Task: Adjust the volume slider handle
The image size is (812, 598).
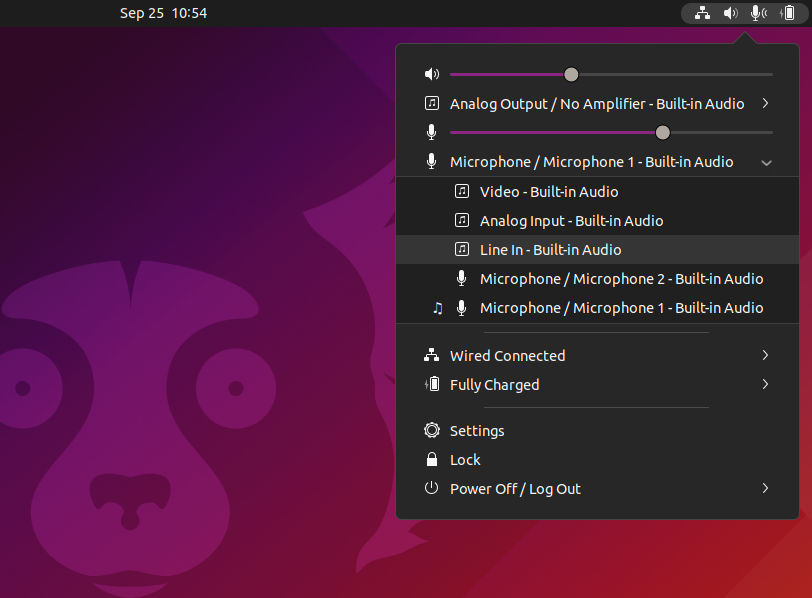Action: point(570,74)
